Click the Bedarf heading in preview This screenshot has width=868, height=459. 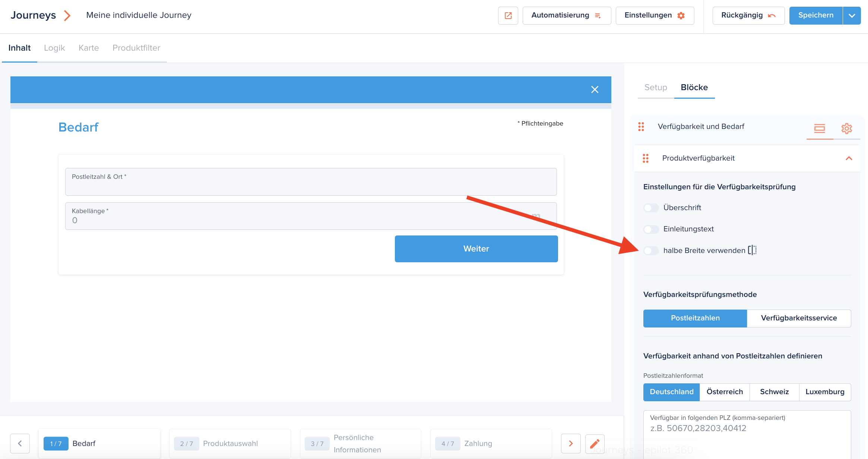(78, 127)
